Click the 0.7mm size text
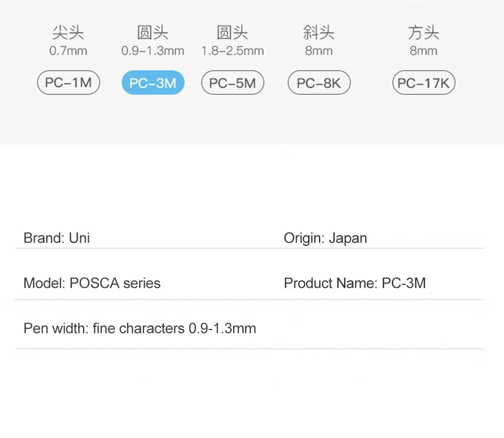Image resolution: width=504 pixels, height=438 pixels. pyautogui.click(x=68, y=51)
